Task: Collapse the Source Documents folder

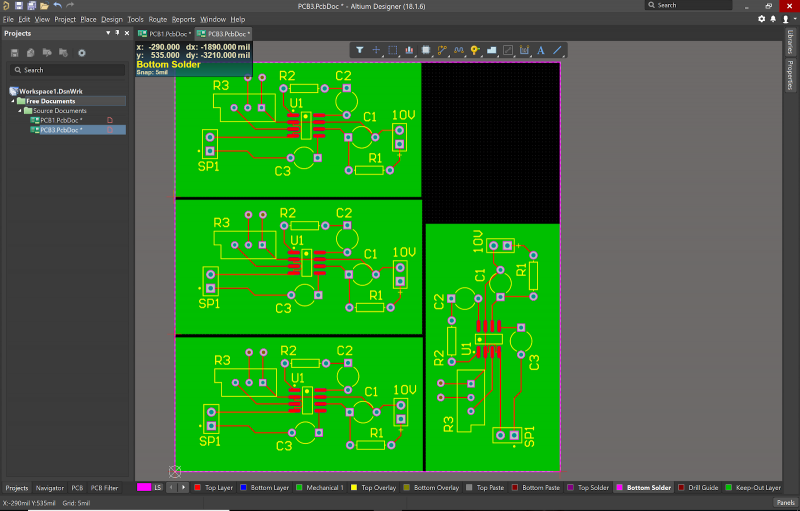Action: [20, 111]
